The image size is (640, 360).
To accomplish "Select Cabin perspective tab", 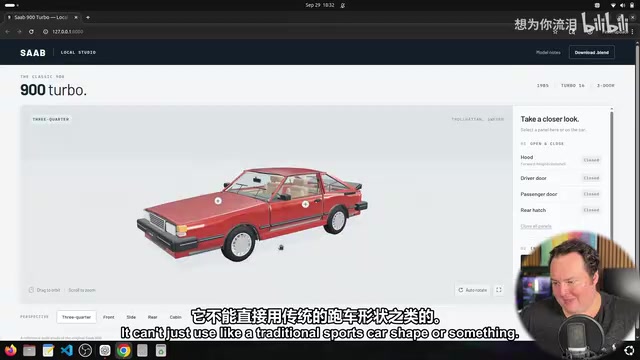I will (176, 317).
